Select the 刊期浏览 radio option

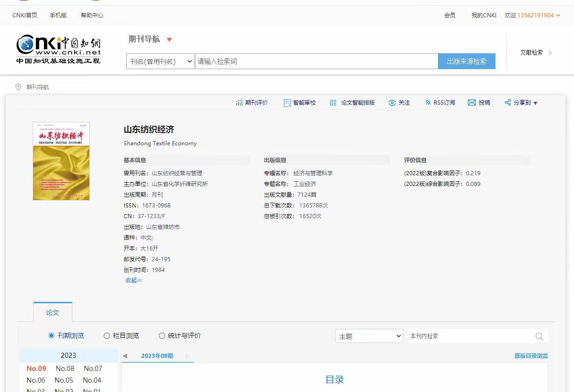51,335
